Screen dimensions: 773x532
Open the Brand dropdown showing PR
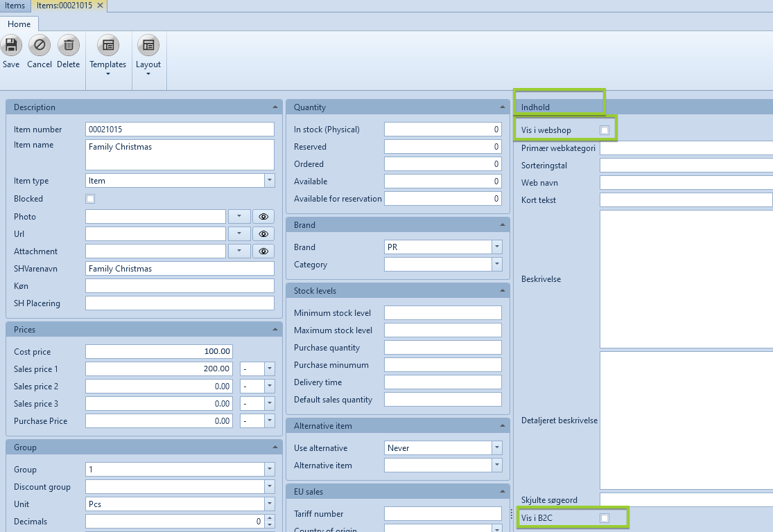coord(497,247)
